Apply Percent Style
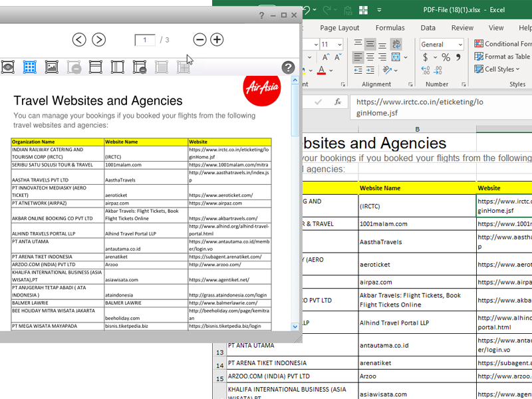Image resolution: width=532 pixels, height=399 pixels. pos(446,57)
